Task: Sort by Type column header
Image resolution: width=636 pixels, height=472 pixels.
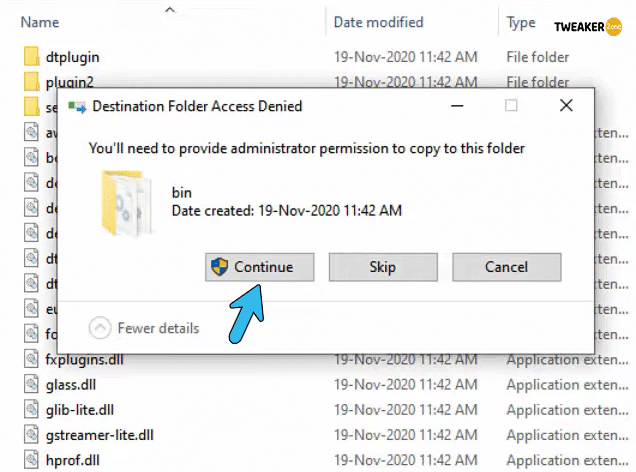Action: coord(521,22)
